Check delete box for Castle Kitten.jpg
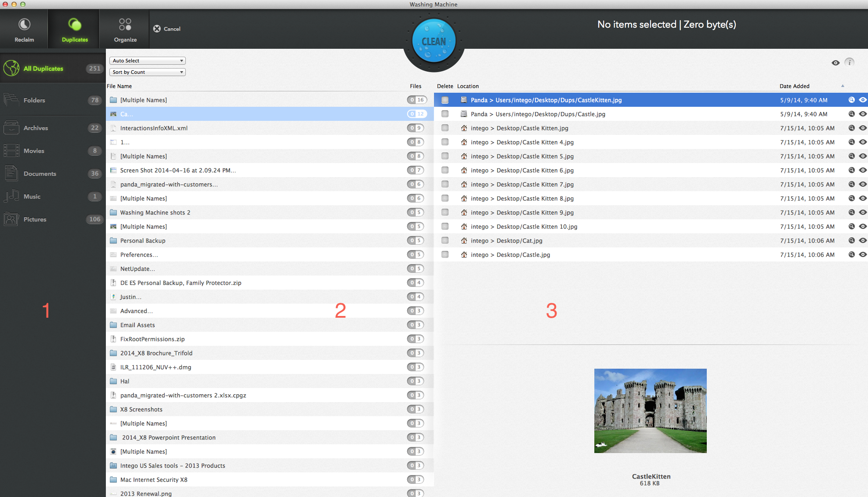868x497 pixels. [445, 128]
